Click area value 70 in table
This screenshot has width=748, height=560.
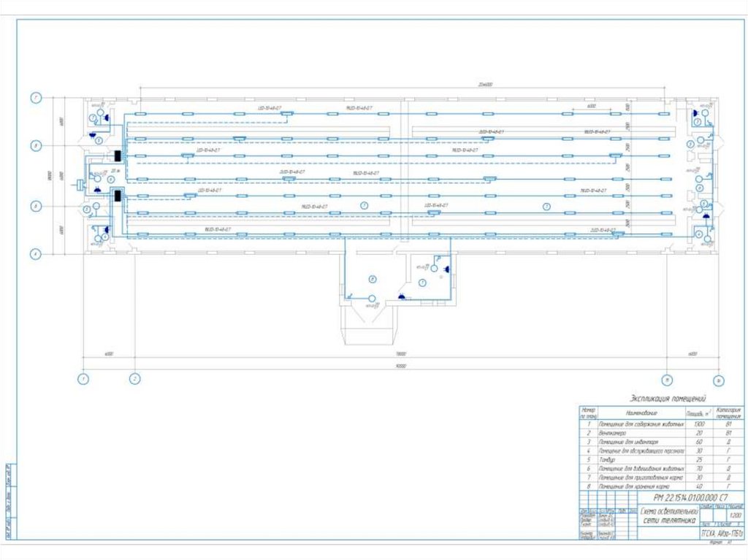coord(699,469)
